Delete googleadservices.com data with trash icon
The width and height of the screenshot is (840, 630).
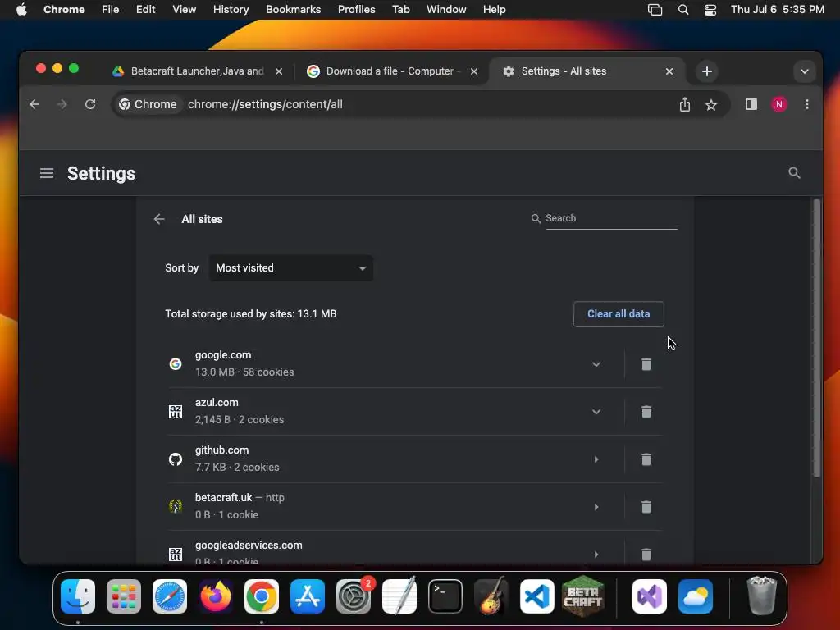click(x=646, y=554)
